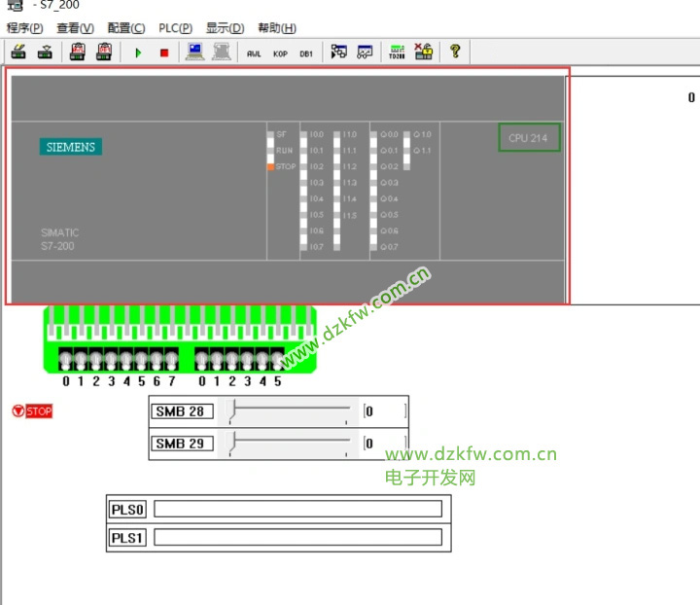Click the first toolbar icon to load program
This screenshot has width=700, height=605.
point(18,53)
